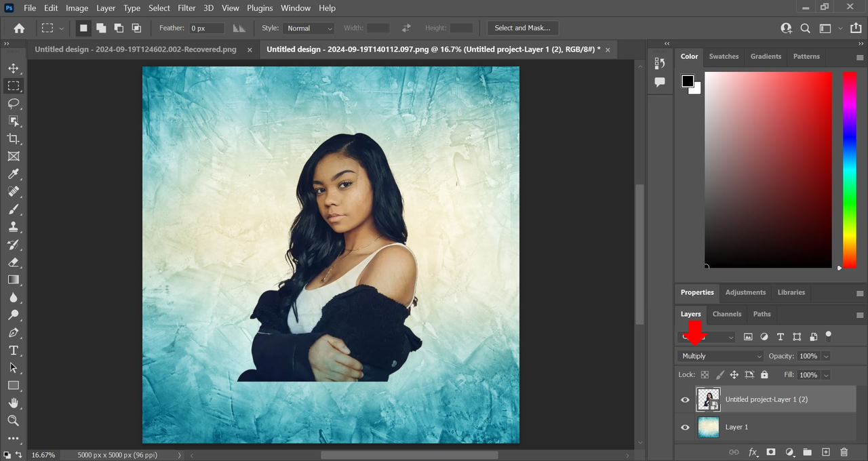This screenshot has height=461, width=868.
Task: Delete layer with trash icon
Action: pyautogui.click(x=844, y=452)
